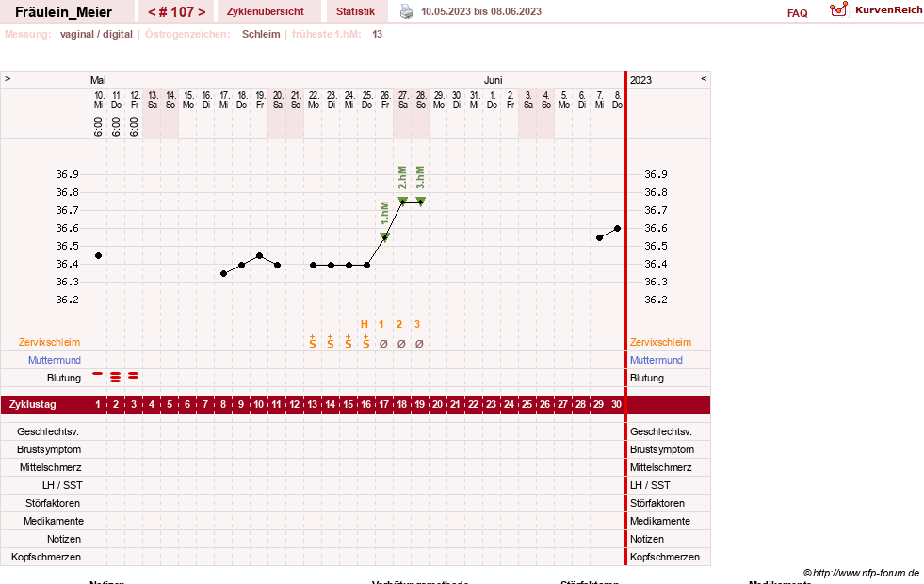Image resolution: width=924 pixels, height=584 pixels.
Task: Open the Zyklenübersicht tab
Action: click(x=266, y=11)
